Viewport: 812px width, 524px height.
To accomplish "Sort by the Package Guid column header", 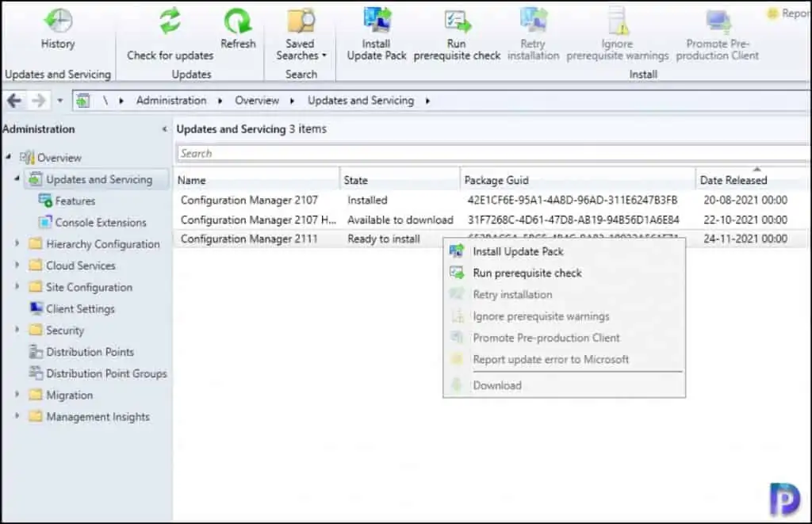I will click(578, 180).
